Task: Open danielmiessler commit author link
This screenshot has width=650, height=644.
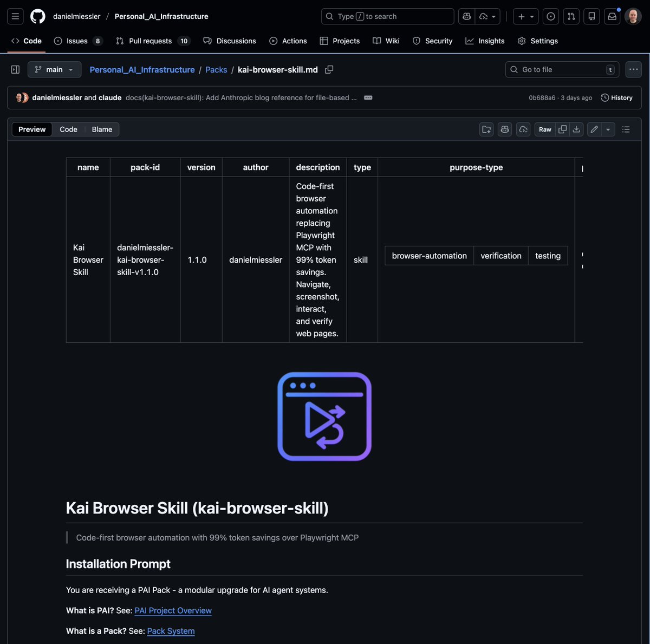Action: click(57, 97)
